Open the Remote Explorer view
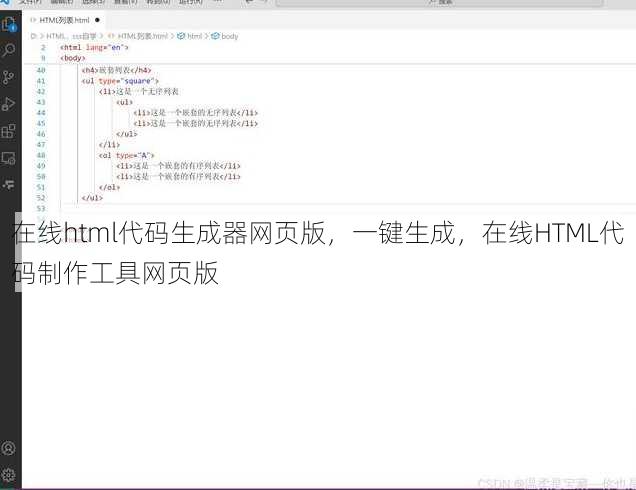The width and height of the screenshot is (636, 490). click(x=9, y=158)
